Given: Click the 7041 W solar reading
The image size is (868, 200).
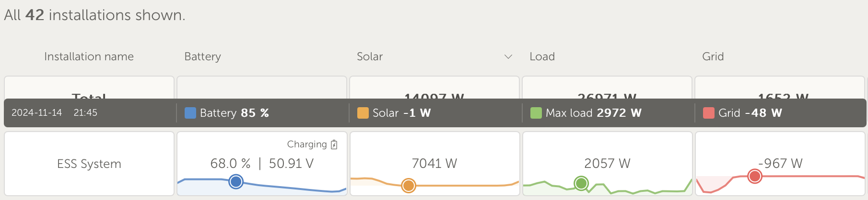Looking at the screenshot, I should pyautogui.click(x=434, y=164).
